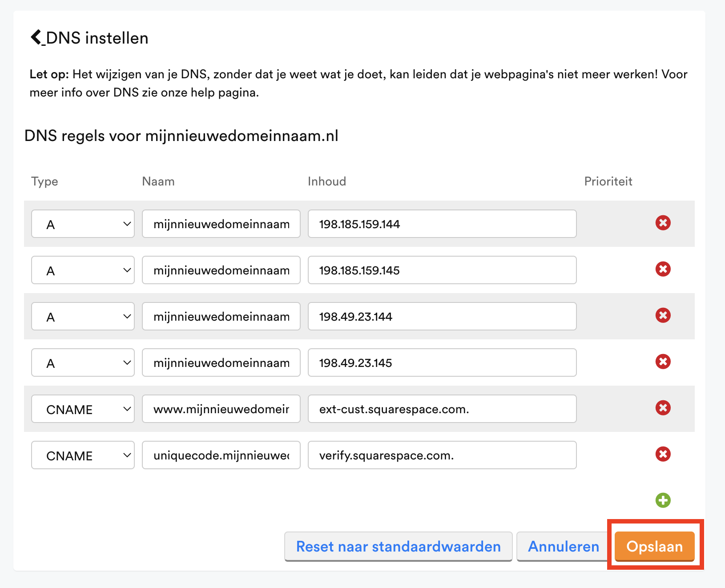Image resolution: width=725 pixels, height=588 pixels.
Task: Remove the 198.49.23.145 record row
Action: pos(663,362)
